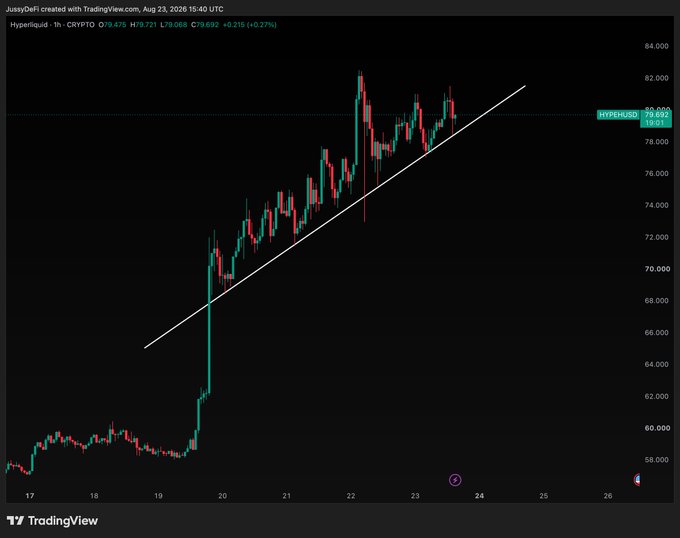Click the low value L79.068
Screen dimensions: 680x538
[x=173, y=25]
